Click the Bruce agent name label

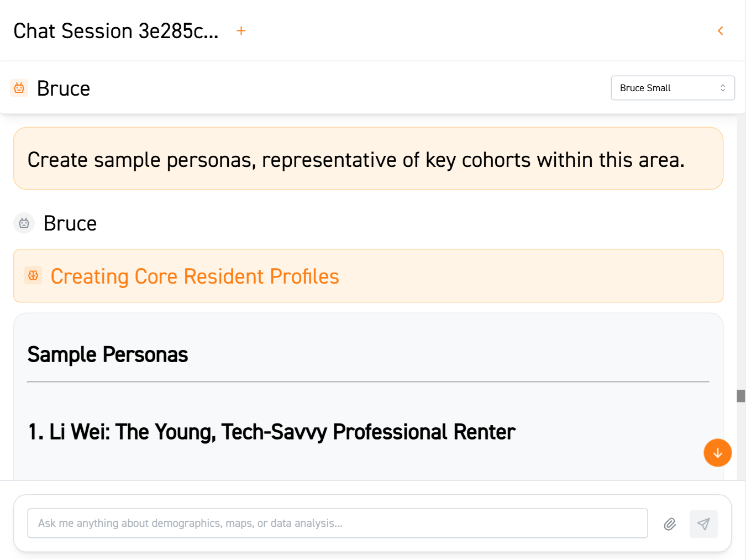63,88
